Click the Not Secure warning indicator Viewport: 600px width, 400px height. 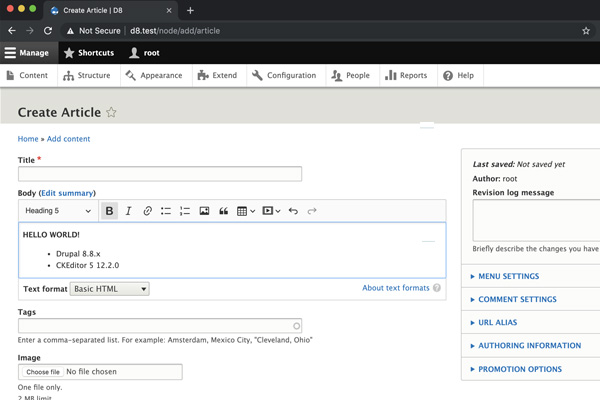coord(93,31)
